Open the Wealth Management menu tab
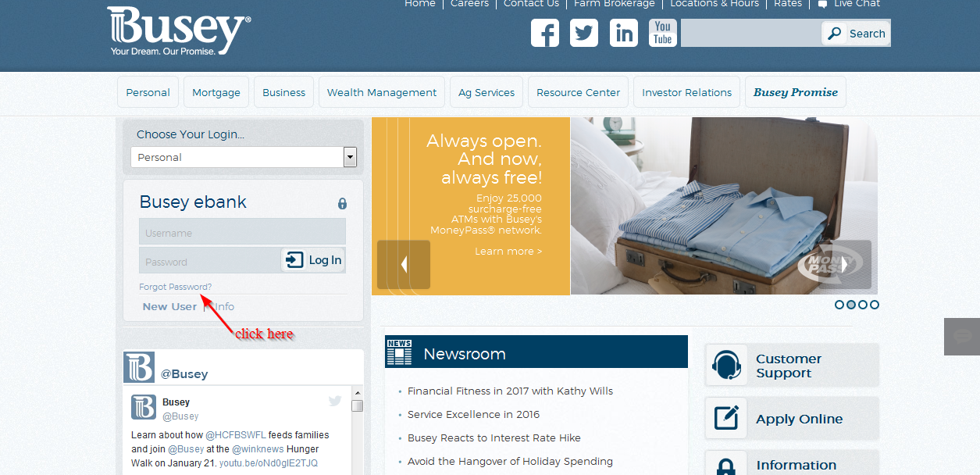980x475 pixels. (x=382, y=92)
